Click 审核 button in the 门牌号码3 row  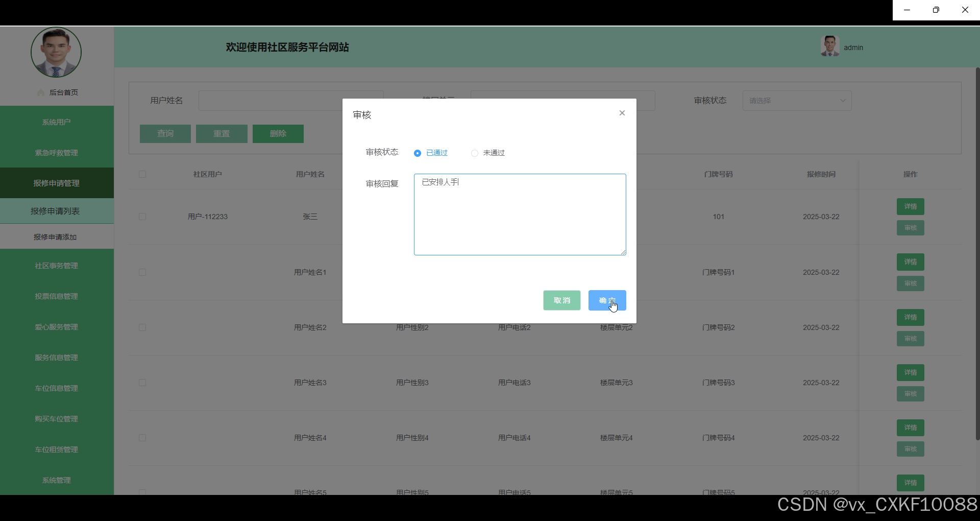pyautogui.click(x=911, y=394)
